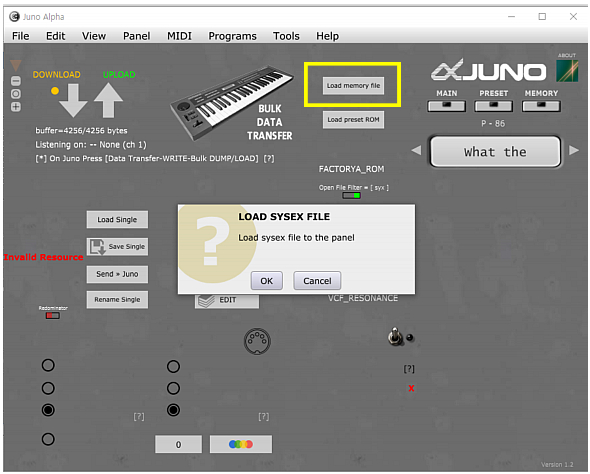Open the [?] help next to Bulk DUMP/LOAD
The width and height of the screenshot is (590, 474).
pos(269,158)
